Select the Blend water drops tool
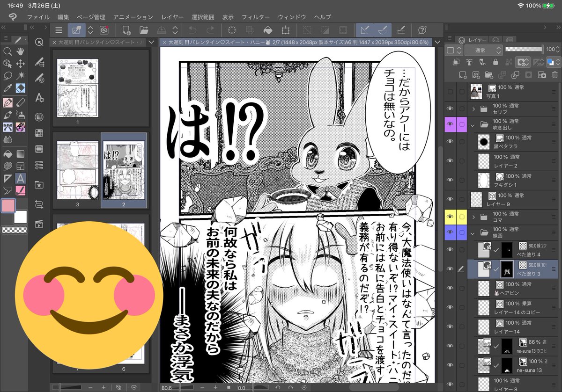 [x=7, y=139]
